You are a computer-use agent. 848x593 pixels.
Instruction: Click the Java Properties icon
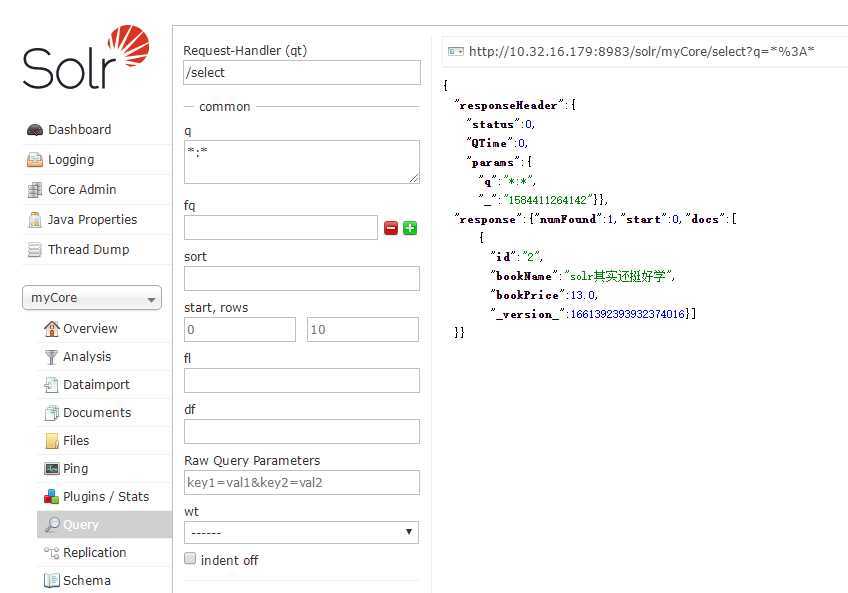pyautogui.click(x=35, y=220)
